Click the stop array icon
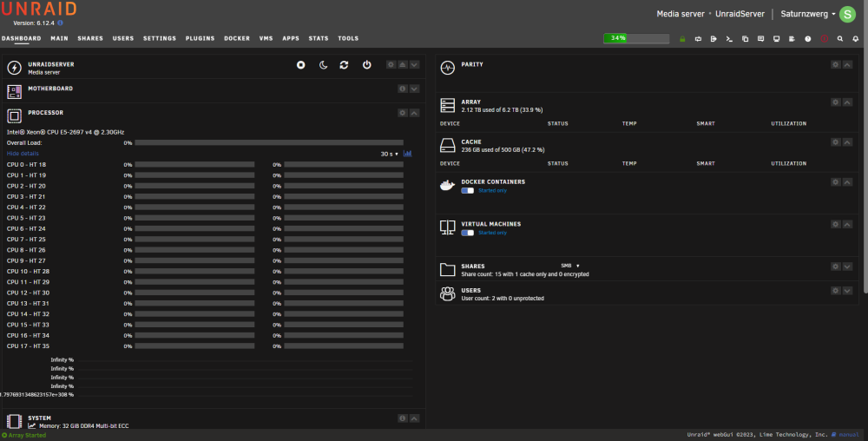This screenshot has height=441, width=868. point(300,65)
